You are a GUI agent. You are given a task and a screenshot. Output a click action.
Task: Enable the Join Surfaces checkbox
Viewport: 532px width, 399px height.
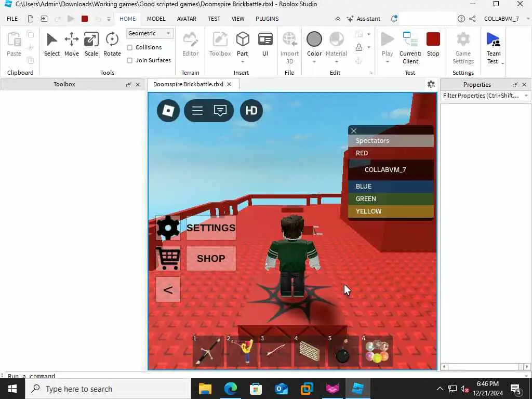pyautogui.click(x=129, y=60)
